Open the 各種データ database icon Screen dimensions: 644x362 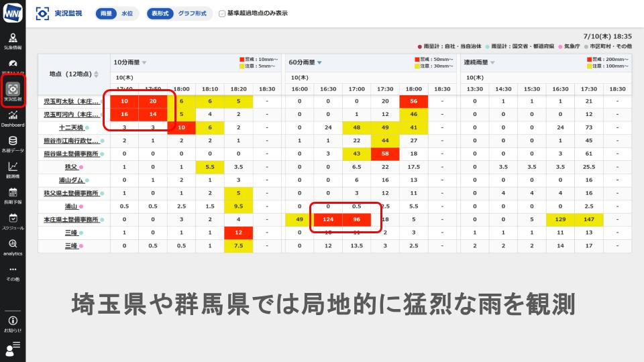13,143
